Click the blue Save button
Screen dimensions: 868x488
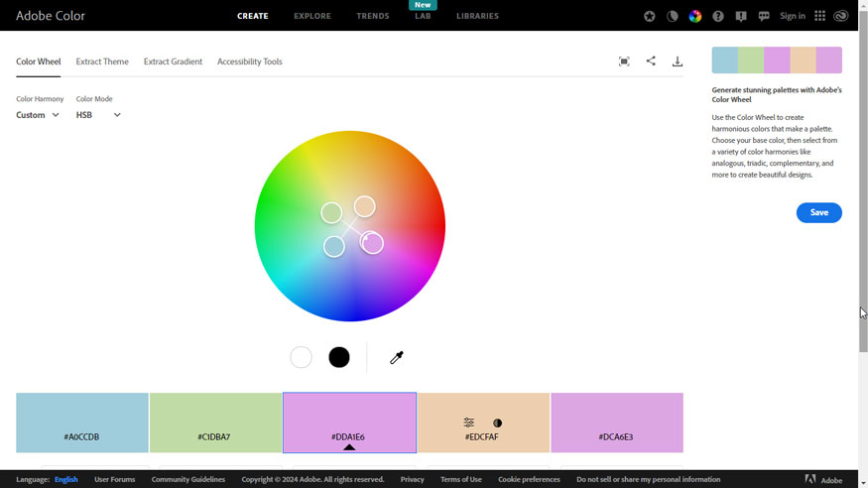(818, 212)
